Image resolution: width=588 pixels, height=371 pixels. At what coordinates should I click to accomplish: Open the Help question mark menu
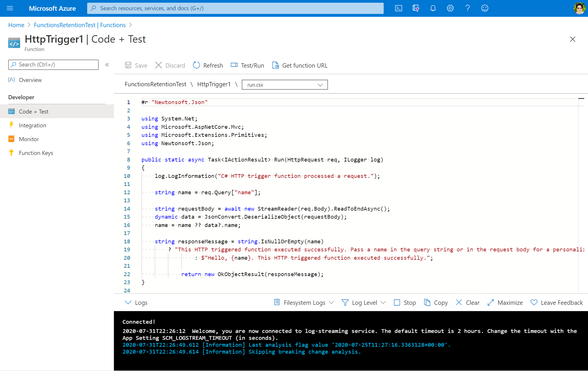pyautogui.click(x=467, y=8)
